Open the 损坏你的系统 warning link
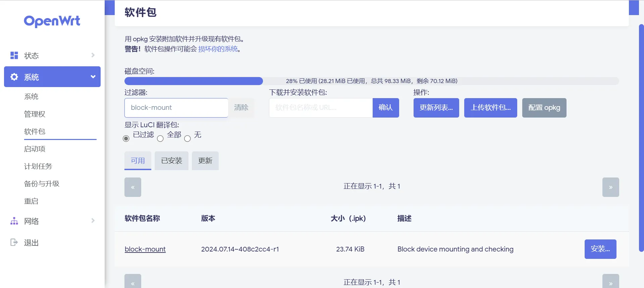This screenshot has height=288, width=644. (x=218, y=49)
